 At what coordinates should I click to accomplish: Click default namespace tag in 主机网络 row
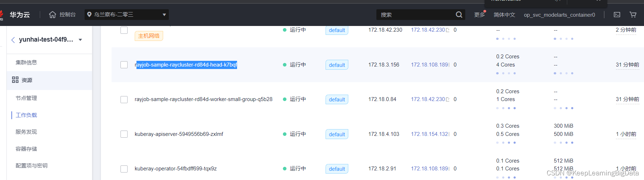(337, 30)
